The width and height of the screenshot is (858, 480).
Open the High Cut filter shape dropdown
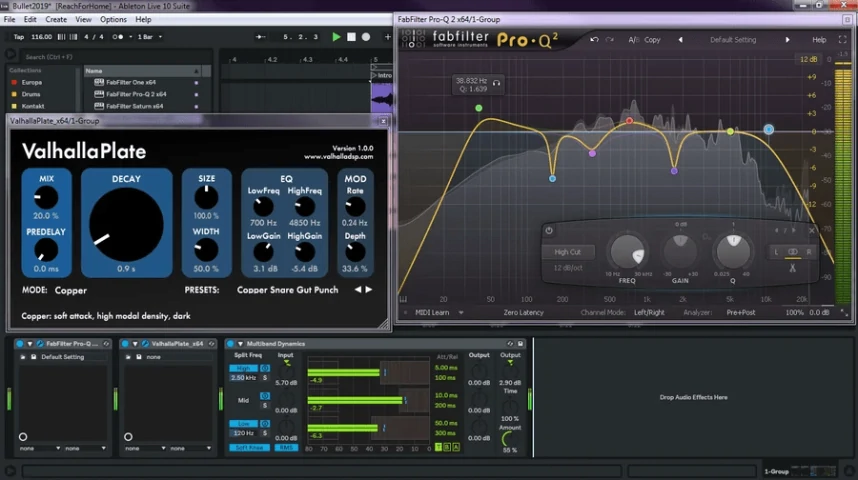point(567,252)
